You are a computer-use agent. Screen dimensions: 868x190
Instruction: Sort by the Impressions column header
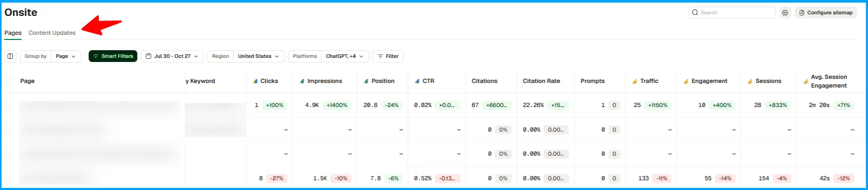(324, 81)
